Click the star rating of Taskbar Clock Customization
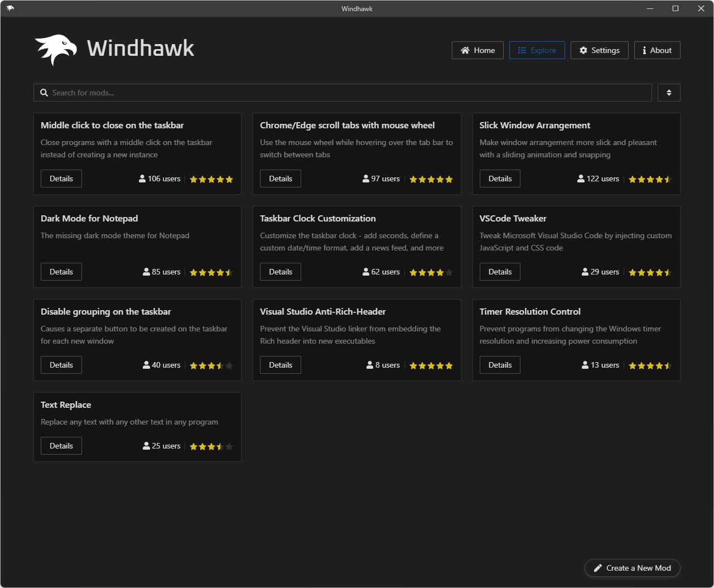 [431, 272]
